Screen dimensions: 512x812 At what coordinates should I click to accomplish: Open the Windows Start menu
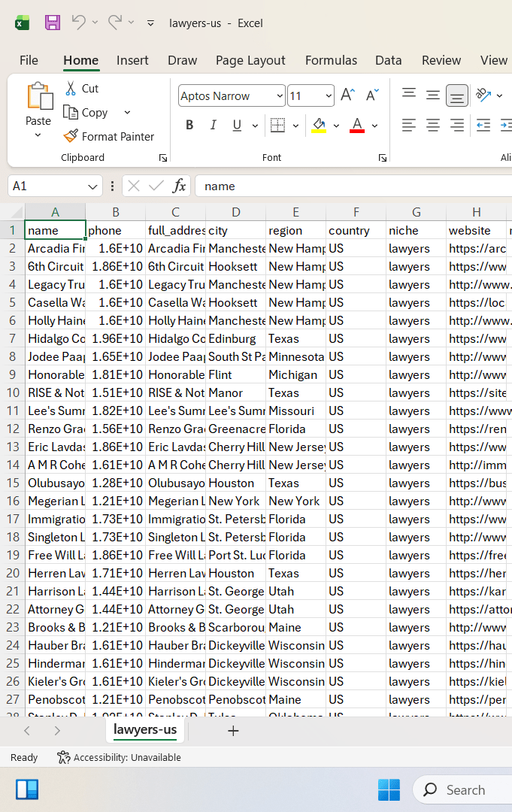pos(389,789)
